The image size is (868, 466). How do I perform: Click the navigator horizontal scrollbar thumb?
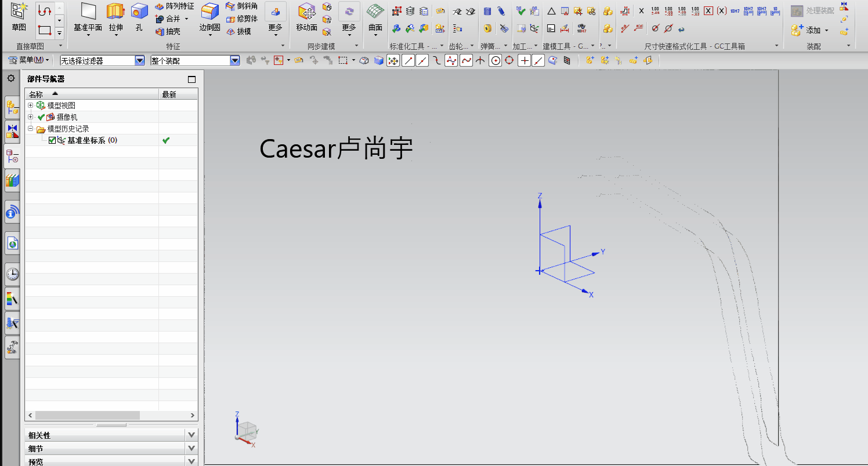(87, 416)
